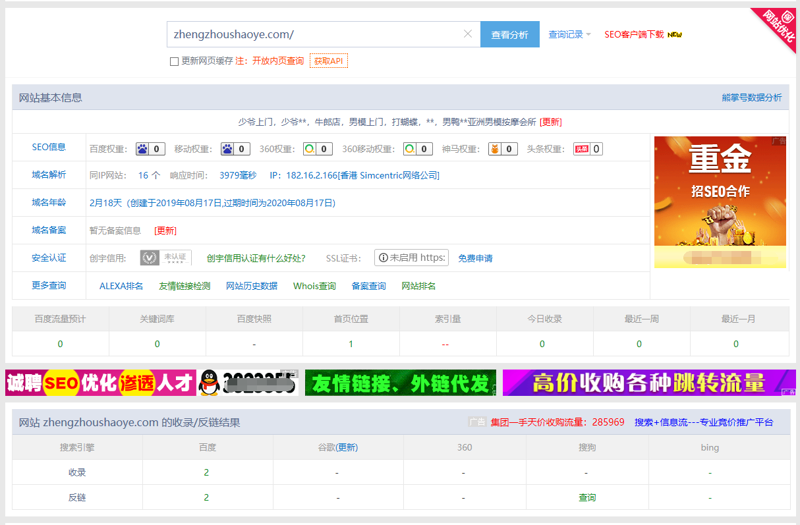800x525 pixels.
Task: Click the 创宇信用 未认证 V badge
Action: click(x=166, y=258)
